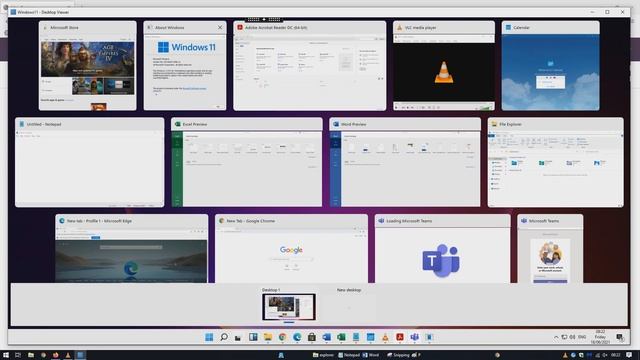Open Microsoft Teams icon on the Windows 11 taskbar
640x360 pixels.
click(415, 337)
